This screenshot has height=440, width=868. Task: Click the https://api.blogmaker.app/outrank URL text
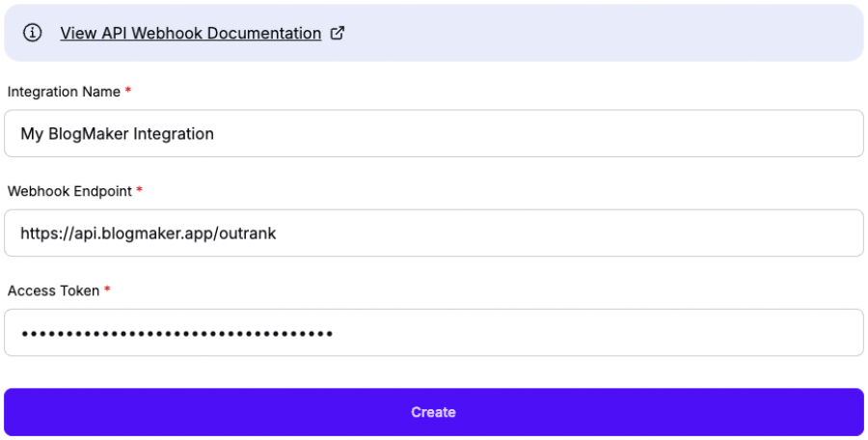[148, 234]
